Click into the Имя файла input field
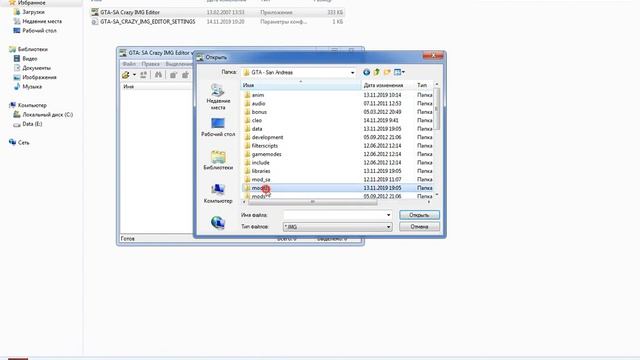This screenshot has width=640, height=360. [335, 215]
